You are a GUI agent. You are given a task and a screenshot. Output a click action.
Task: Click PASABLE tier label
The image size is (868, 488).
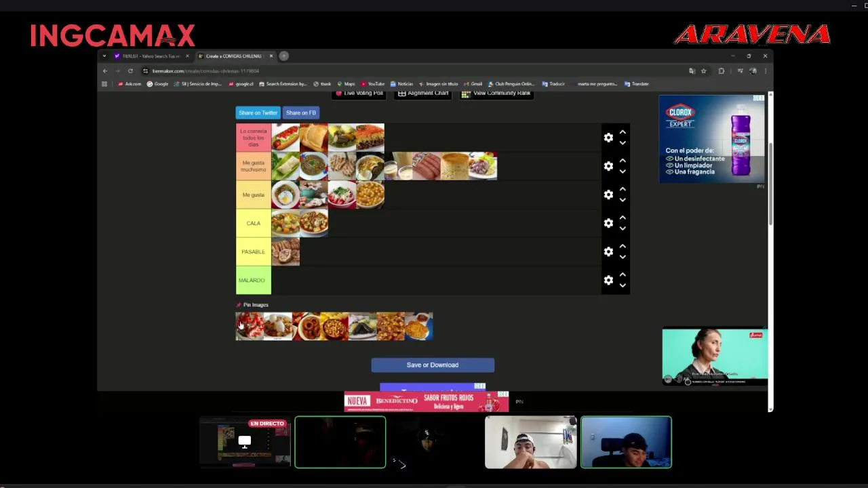254,251
